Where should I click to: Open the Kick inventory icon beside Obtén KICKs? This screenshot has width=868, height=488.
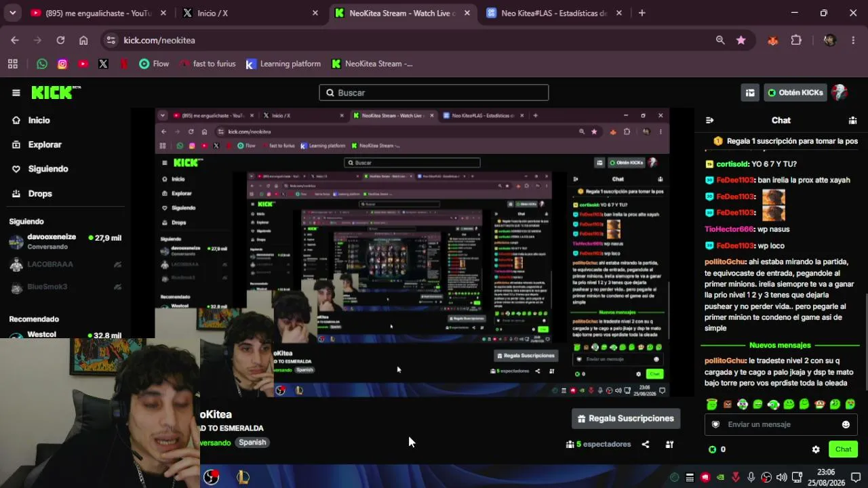point(750,93)
